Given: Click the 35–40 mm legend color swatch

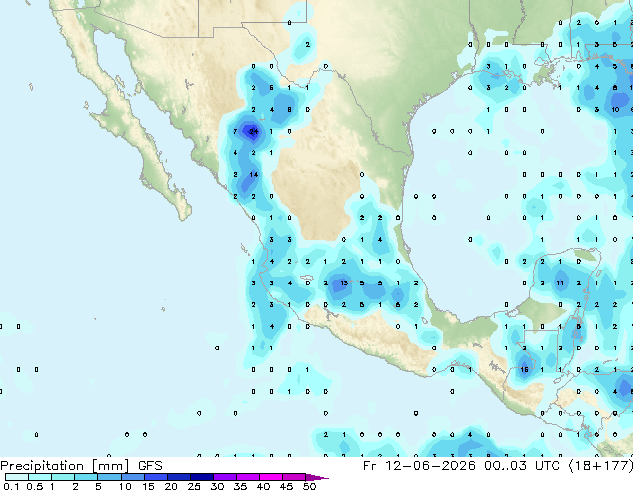Looking at the screenshot, I should coord(247,477).
